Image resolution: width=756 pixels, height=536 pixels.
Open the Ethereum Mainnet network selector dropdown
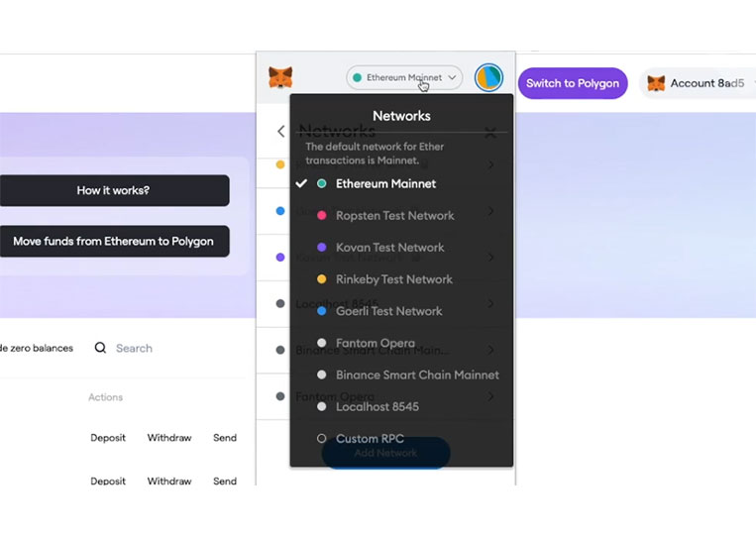pyautogui.click(x=404, y=77)
